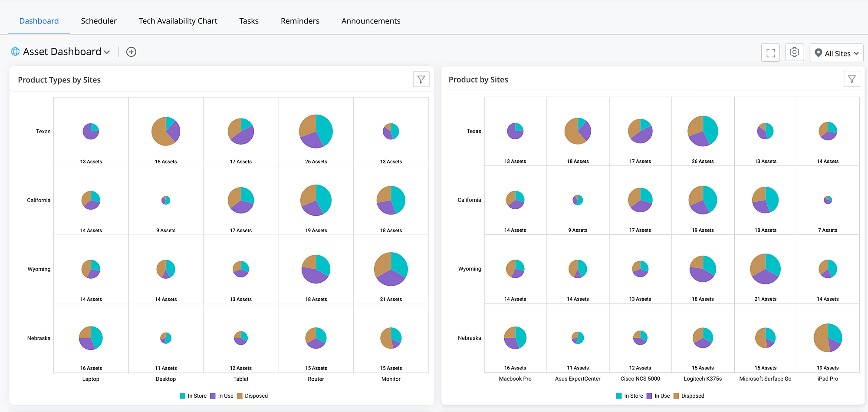Switch to the Scheduler tab

(x=99, y=21)
